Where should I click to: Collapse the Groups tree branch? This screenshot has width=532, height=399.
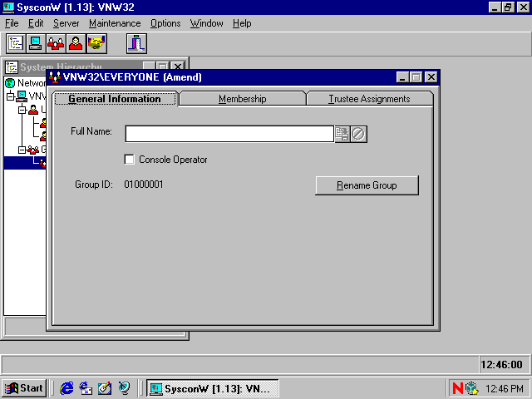point(22,150)
